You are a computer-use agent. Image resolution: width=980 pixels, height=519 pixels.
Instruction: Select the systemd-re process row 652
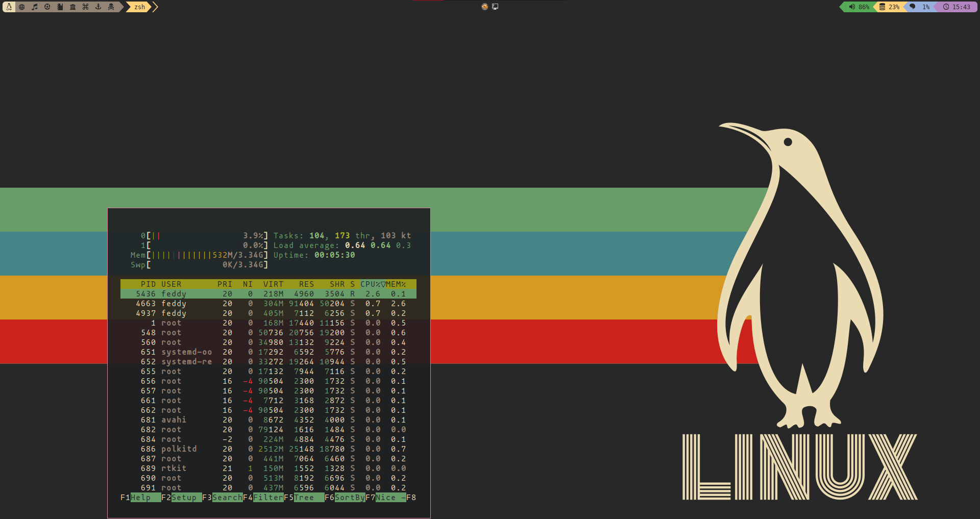(x=268, y=362)
